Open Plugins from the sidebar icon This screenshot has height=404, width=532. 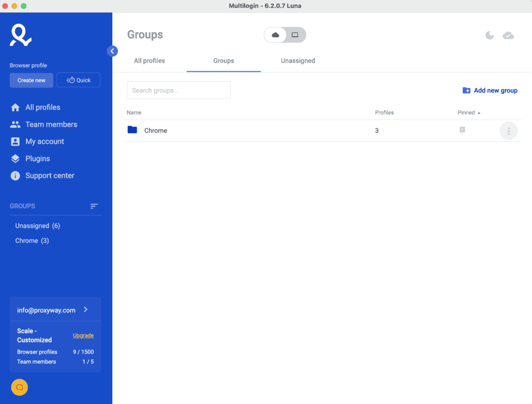pos(14,158)
